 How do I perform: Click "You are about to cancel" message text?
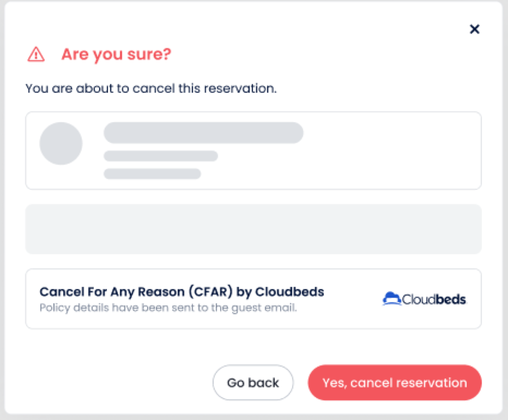[x=151, y=88]
